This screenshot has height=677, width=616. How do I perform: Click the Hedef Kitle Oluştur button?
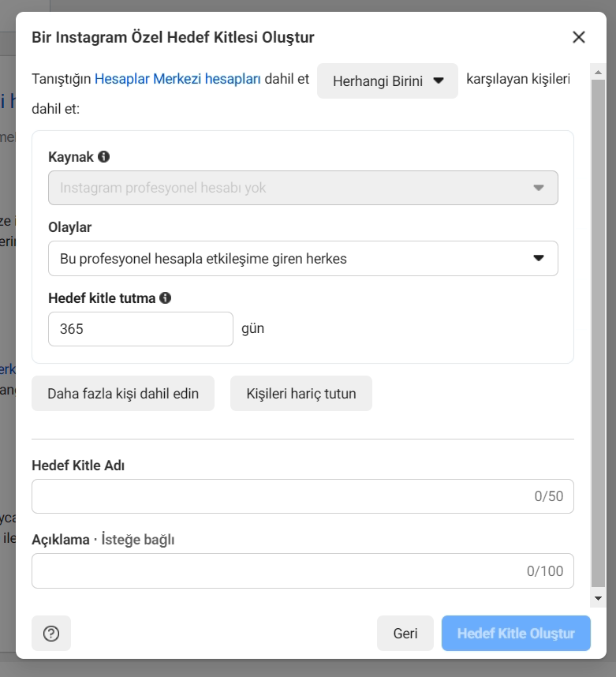(x=516, y=633)
